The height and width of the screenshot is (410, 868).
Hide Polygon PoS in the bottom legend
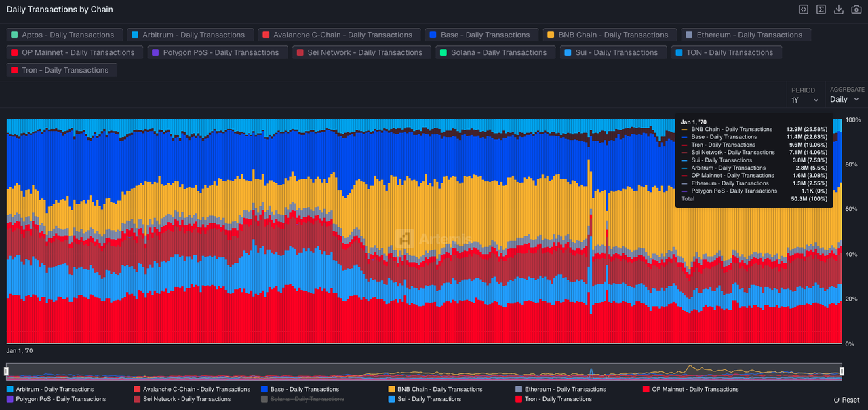[x=57, y=399]
